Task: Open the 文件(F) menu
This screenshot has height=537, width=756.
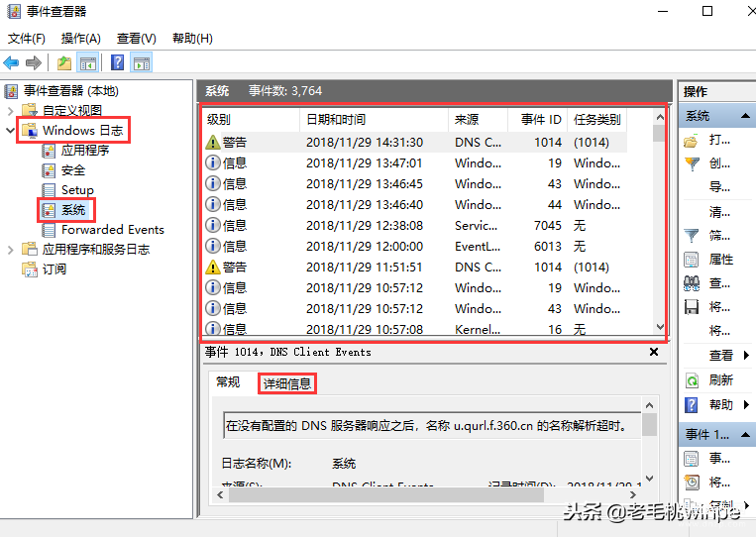Action: [27, 38]
